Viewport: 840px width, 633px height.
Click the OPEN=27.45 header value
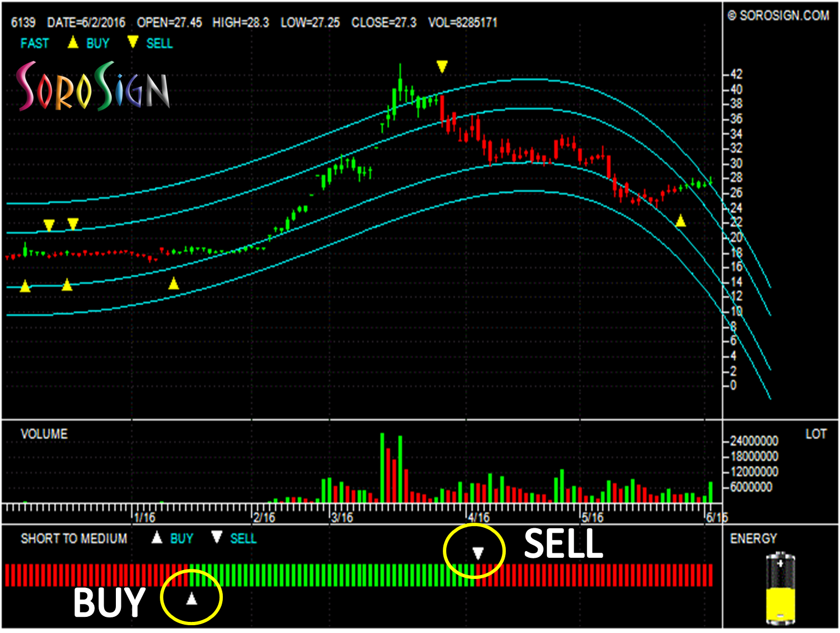point(169,23)
